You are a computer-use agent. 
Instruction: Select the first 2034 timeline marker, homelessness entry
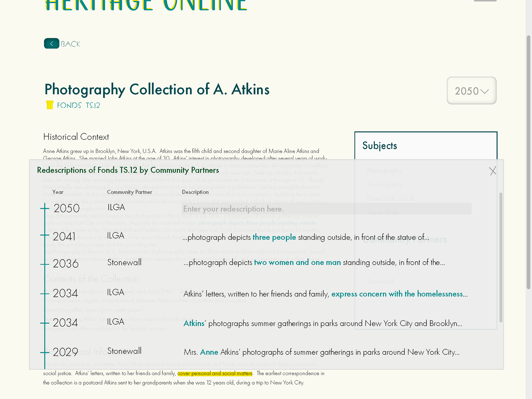[45, 293]
